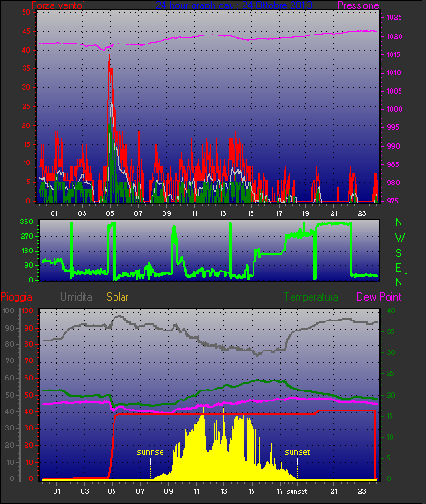Click the red 'Pioggia' legend label
The width and height of the screenshot is (426, 504).
16,297
